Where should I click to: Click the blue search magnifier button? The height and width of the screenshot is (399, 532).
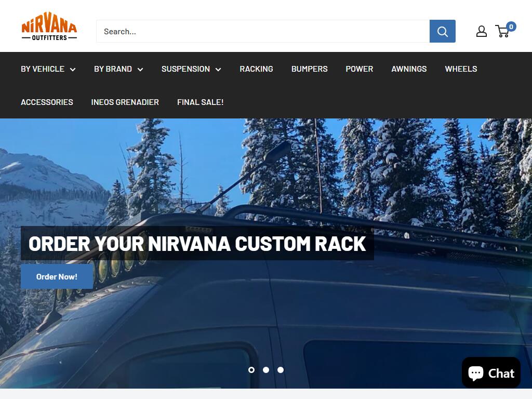442,31
